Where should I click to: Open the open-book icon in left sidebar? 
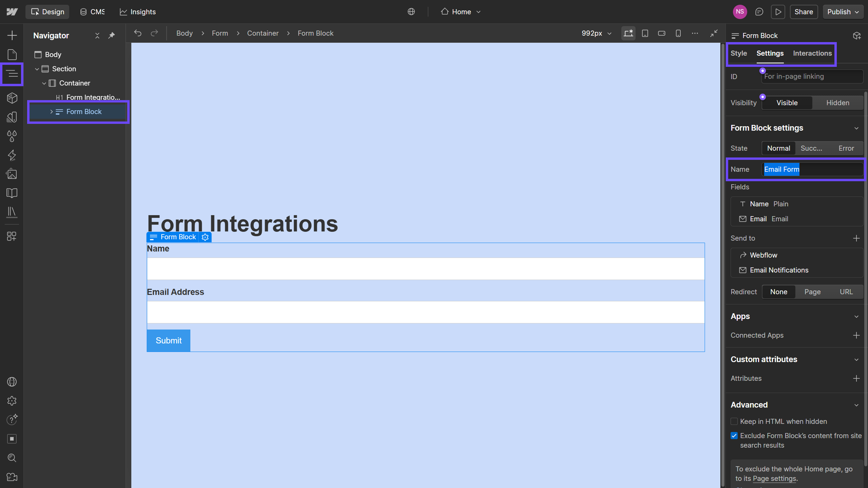12,193
